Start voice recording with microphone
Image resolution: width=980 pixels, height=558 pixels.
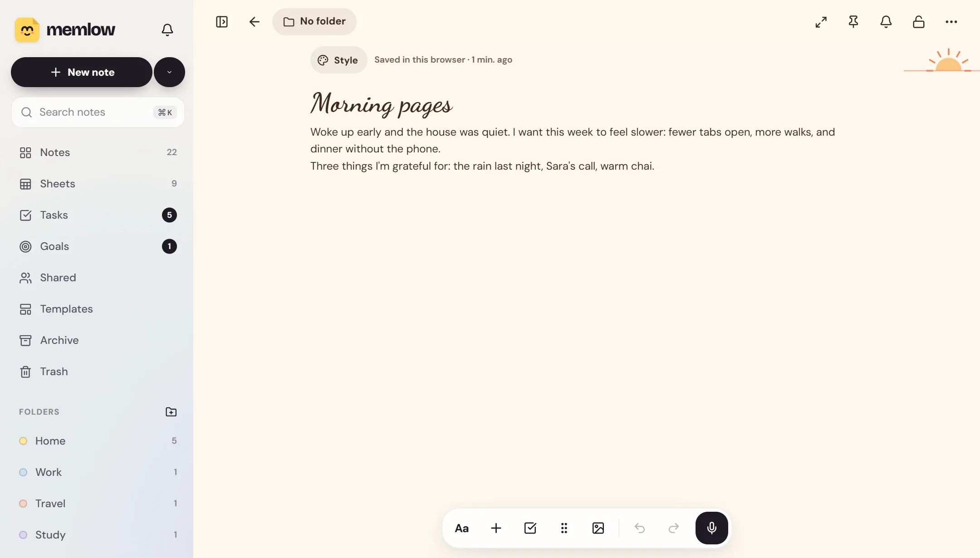(x=711, y=528)
